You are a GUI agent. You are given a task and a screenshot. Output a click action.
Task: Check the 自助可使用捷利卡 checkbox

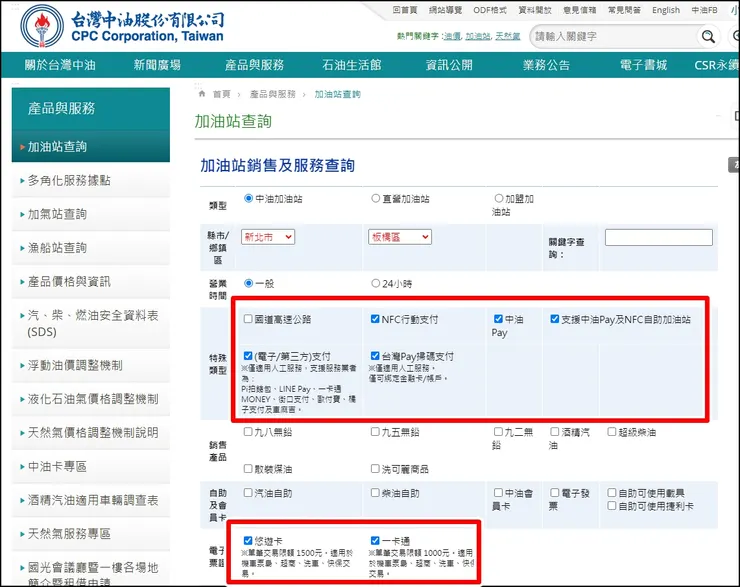pos(612,506)
